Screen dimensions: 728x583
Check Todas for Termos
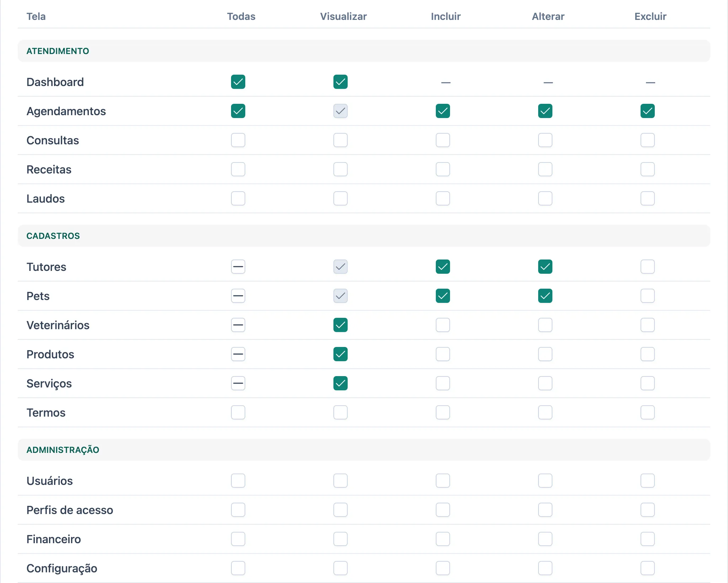238,412
